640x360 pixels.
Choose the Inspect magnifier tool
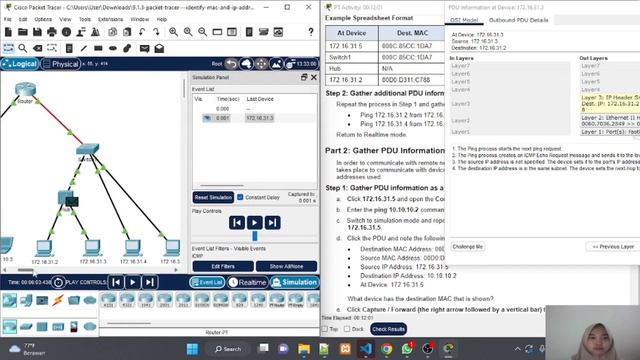tap(23, 48)
